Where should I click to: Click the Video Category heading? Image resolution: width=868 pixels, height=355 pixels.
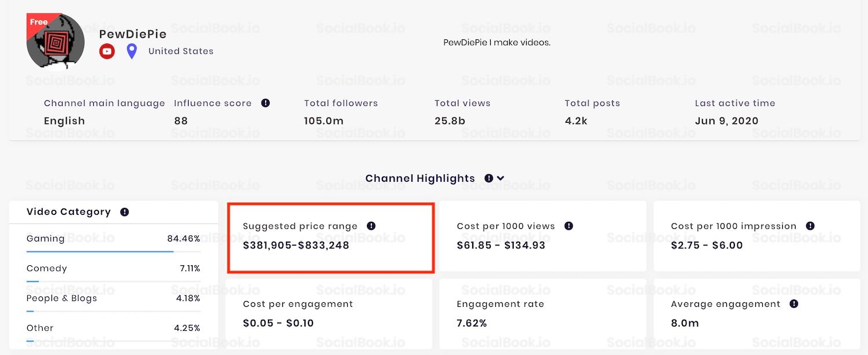click(x=69, y=212)
